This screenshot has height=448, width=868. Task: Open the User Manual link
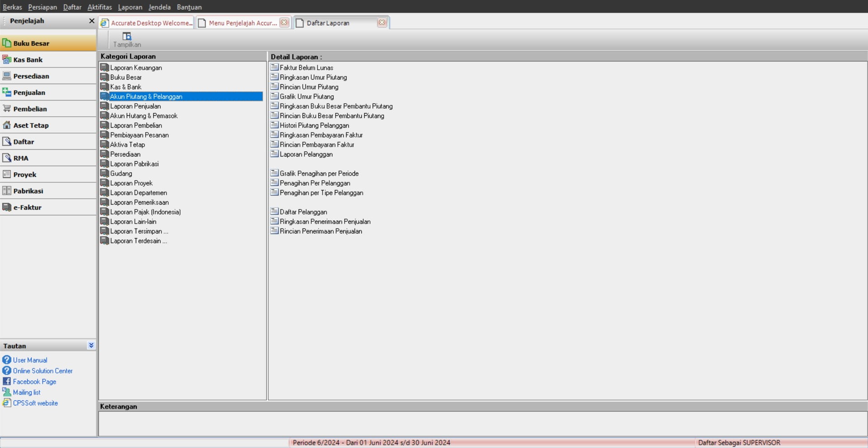click(x=30, y=360)
